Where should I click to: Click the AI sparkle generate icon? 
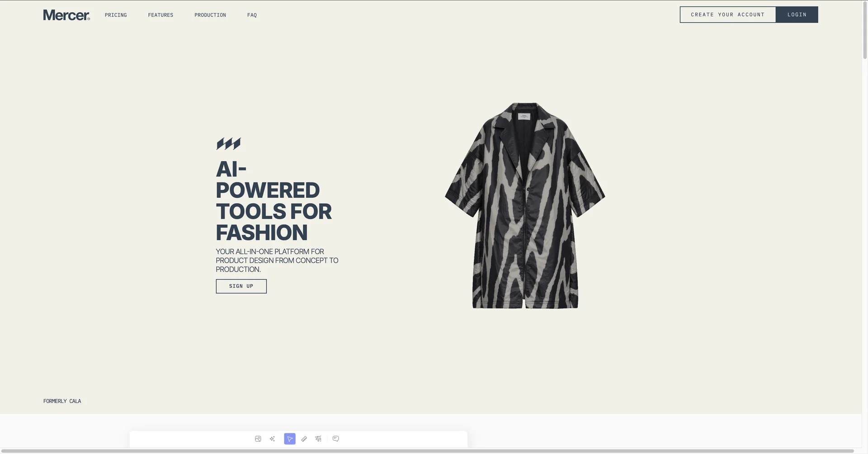(272, 439)
